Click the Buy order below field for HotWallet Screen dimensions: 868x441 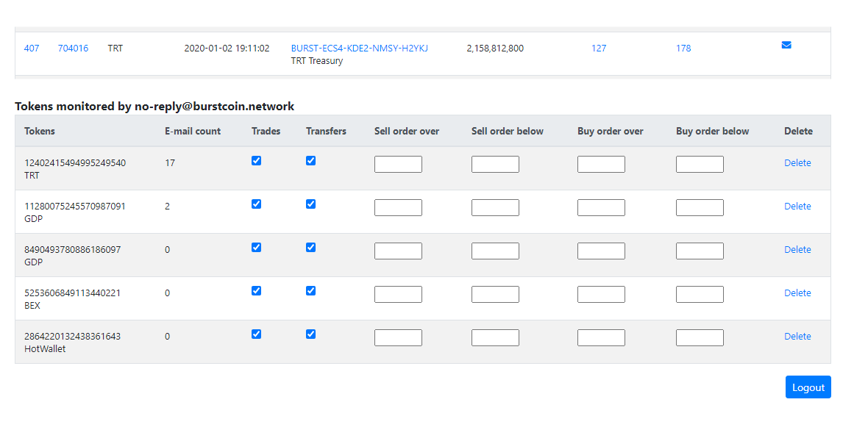click(700, 337)
